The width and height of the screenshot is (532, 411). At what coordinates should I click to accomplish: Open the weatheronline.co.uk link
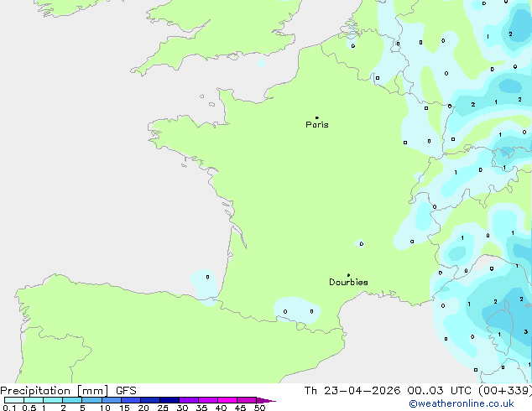462,403
